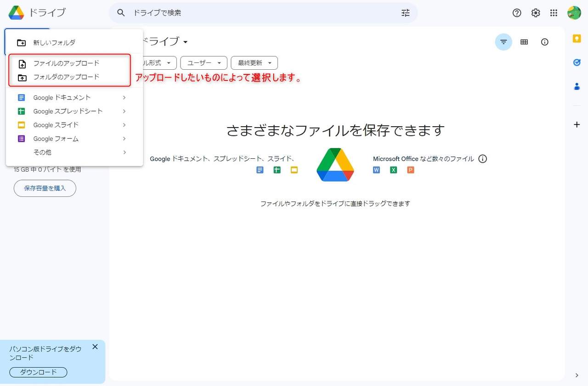This screenshot has height=386, width=588.
Task: Select Google フォーム menu item
Action: [x=74, y=139]
